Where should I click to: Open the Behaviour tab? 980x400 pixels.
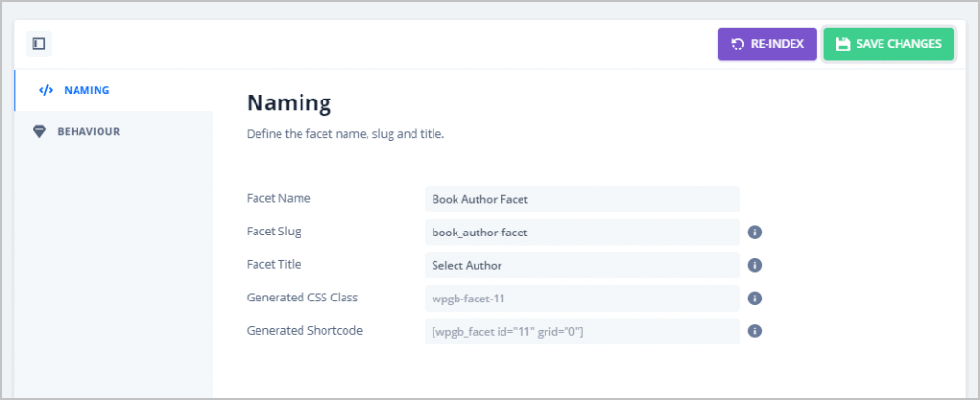[x=114, y=132]
